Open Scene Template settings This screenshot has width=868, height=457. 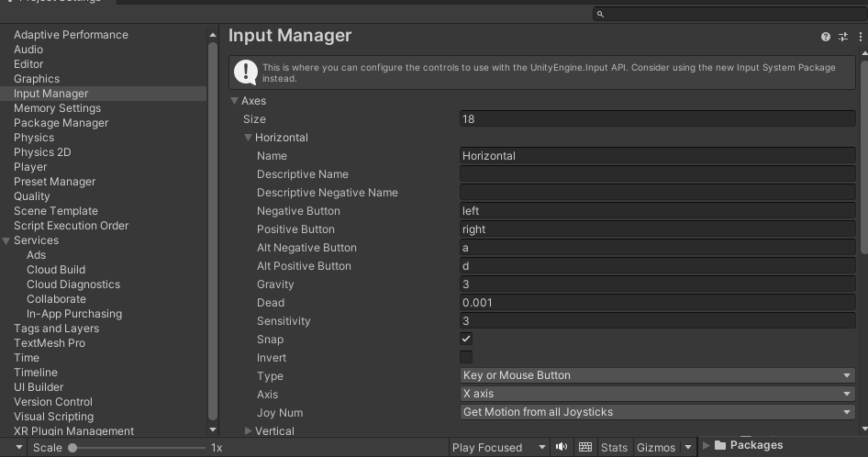point(56,210)
